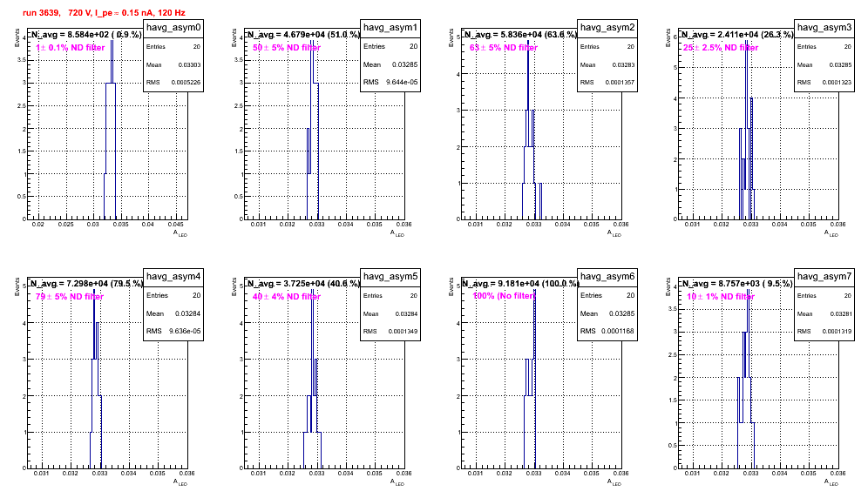This screenshot has width=868, height=498.
Task: Select the havg_asym5 stats box title
Action: [390, 276]
